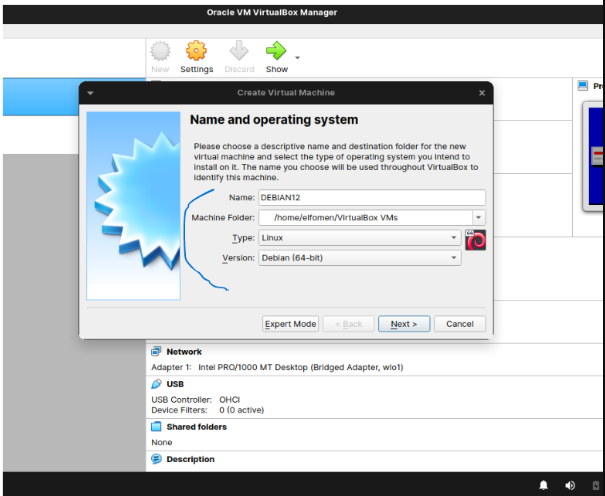Open the USB section heading
605x496 pixels.
click(175, 384)
